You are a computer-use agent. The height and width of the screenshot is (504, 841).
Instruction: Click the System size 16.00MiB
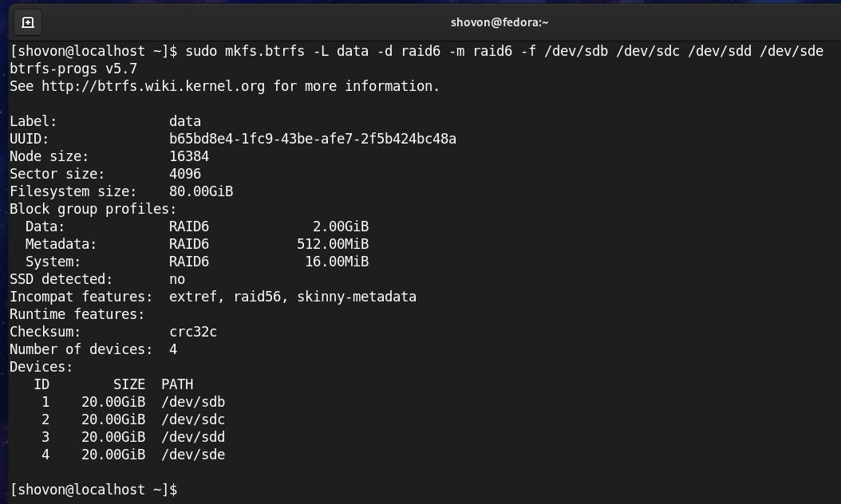(x=337, y=262)
